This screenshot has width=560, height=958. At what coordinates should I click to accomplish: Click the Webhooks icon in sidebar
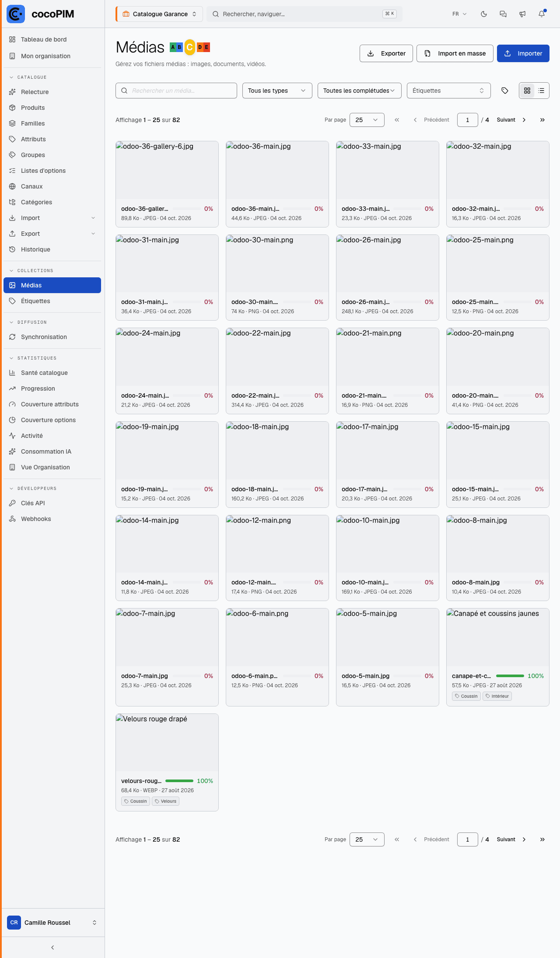[12, 519]
